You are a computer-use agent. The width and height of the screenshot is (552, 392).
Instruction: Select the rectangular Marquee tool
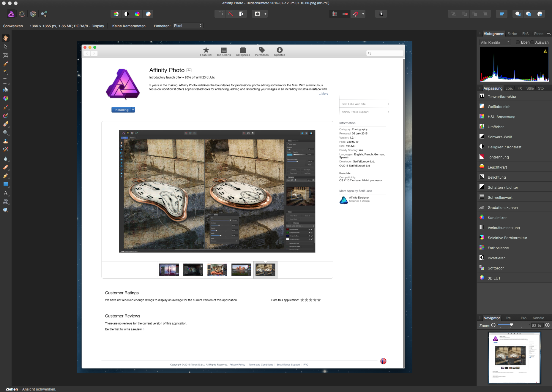click(x=6, y=81)
